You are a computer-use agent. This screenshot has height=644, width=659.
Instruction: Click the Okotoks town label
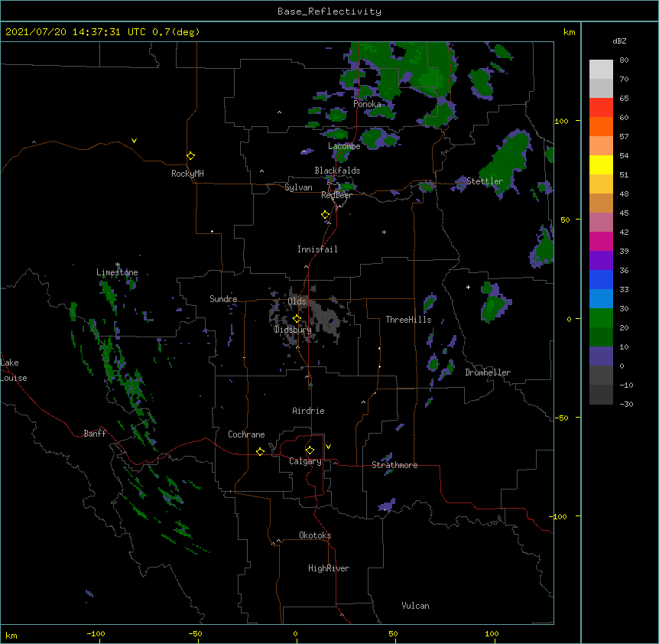[x=315, y=535]
